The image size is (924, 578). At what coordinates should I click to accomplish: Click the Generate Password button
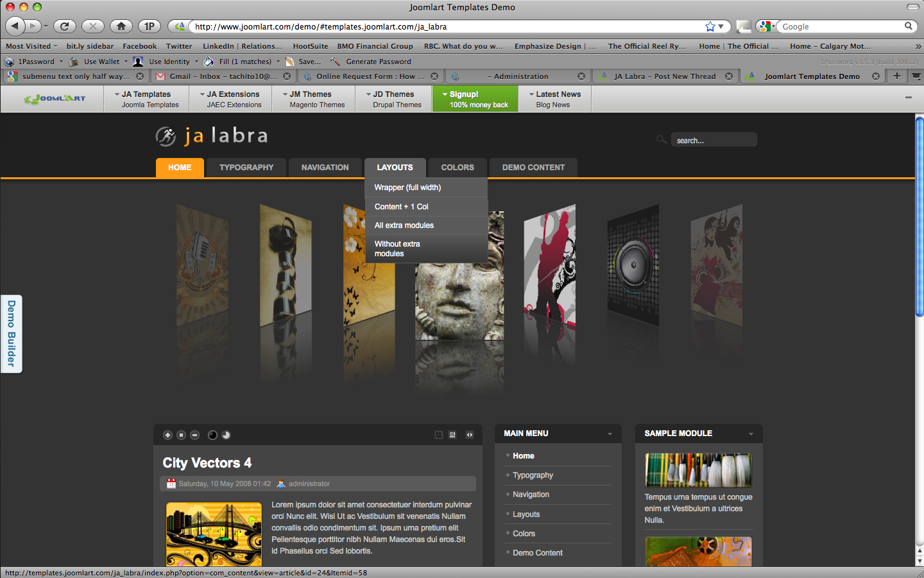[371, 62]
